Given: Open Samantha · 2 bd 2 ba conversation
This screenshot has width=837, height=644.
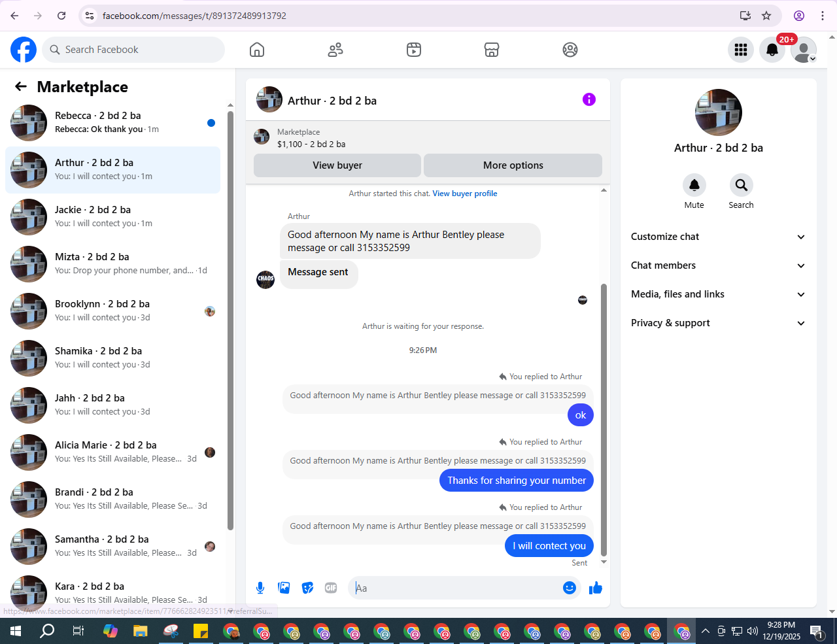Looking at the screenshot, I should pos(112,547).
